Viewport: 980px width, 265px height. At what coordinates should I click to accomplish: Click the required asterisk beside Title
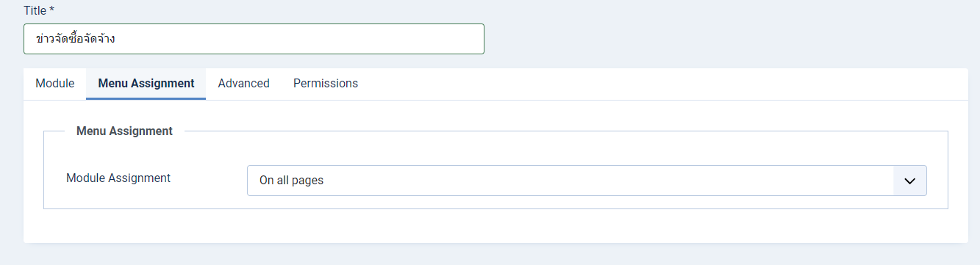tap(52, 10)
